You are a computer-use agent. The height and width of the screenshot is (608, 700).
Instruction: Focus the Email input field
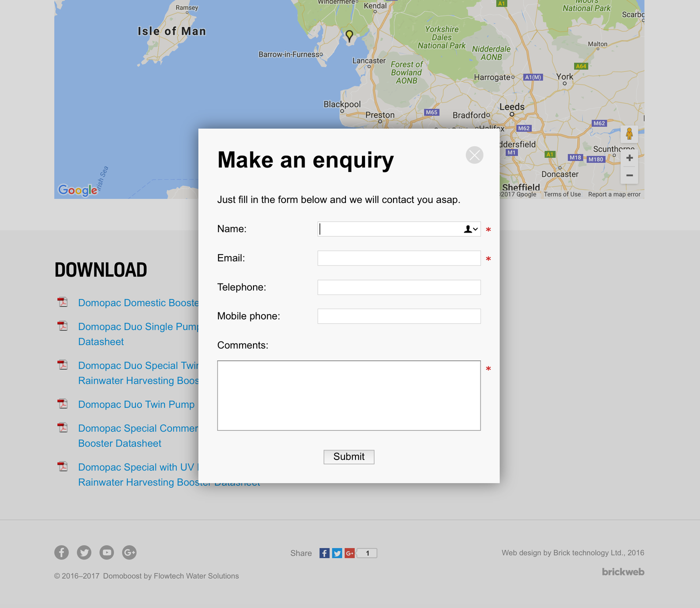pos(399,258)
